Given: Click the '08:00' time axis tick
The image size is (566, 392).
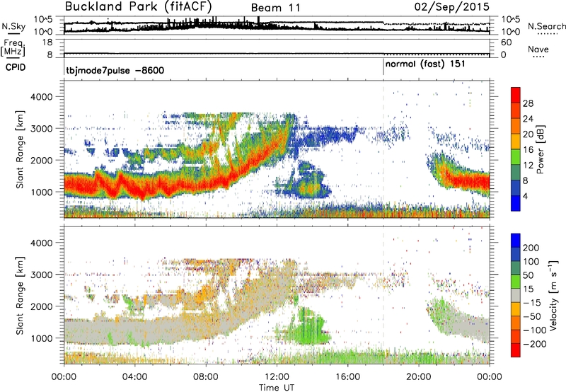Looking at the screenshot, I should [x=206, y=377].
